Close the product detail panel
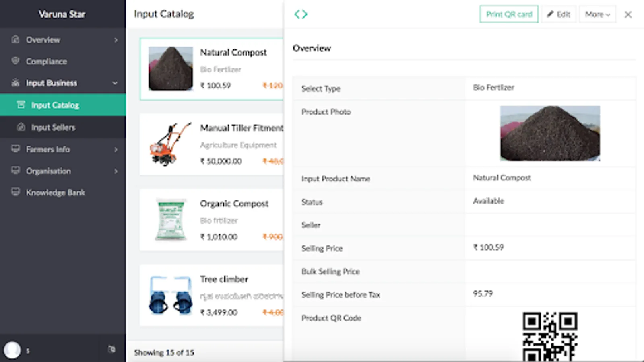 pos(628,14)
